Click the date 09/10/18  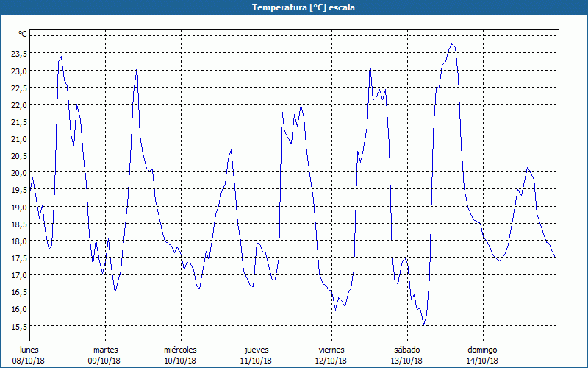pos(104,361)
